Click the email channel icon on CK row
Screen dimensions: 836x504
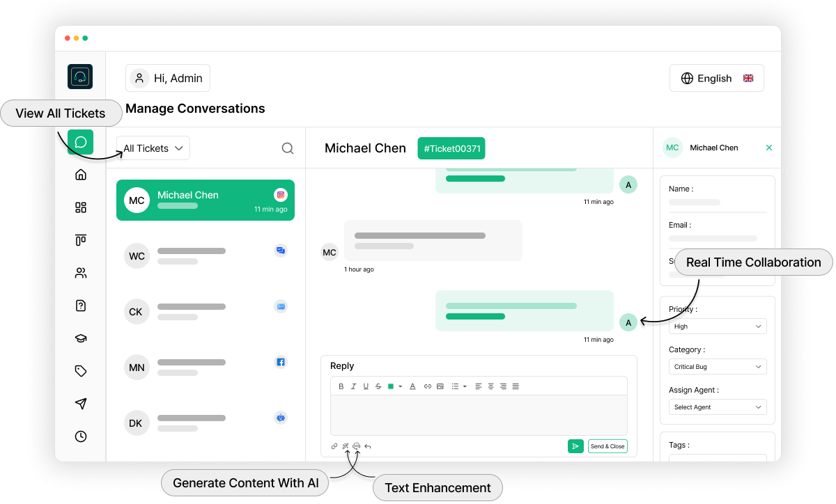[281, 306]
